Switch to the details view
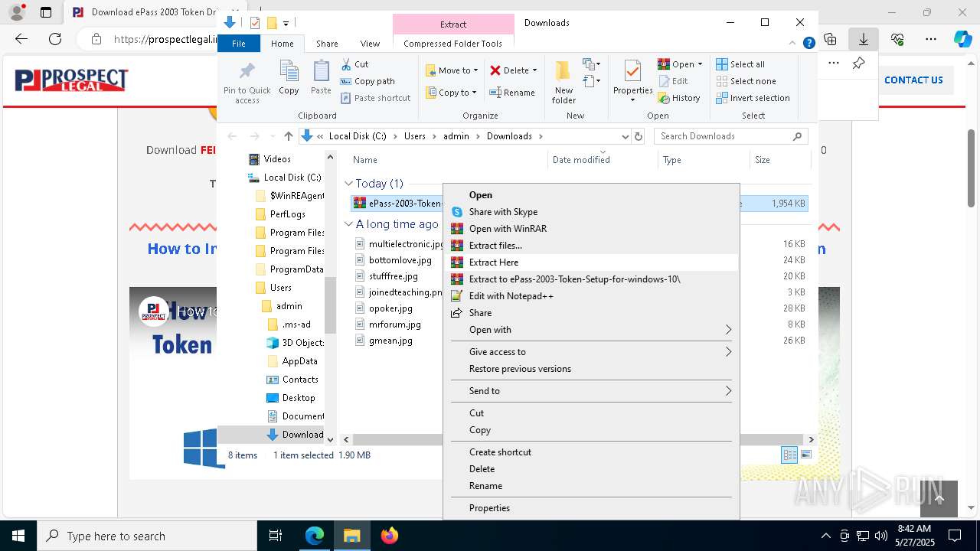The height and width of the screenshot is (551, 980). click(789, 455)
